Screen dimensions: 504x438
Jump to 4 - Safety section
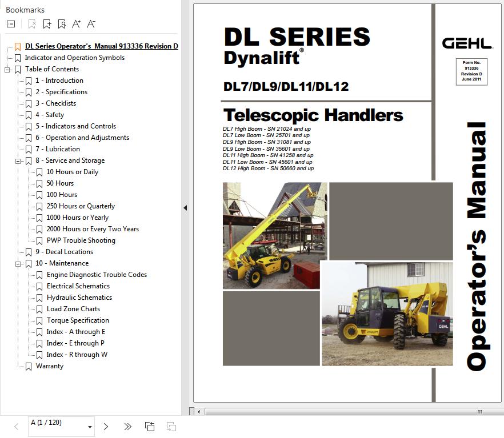[50, 115]
